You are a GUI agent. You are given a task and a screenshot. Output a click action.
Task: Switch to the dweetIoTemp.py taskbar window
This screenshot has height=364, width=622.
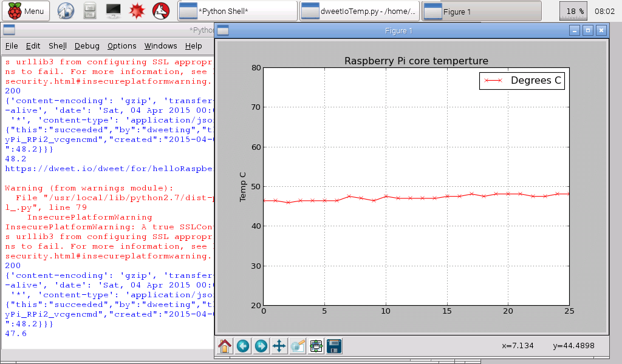[x=360, y=11]
